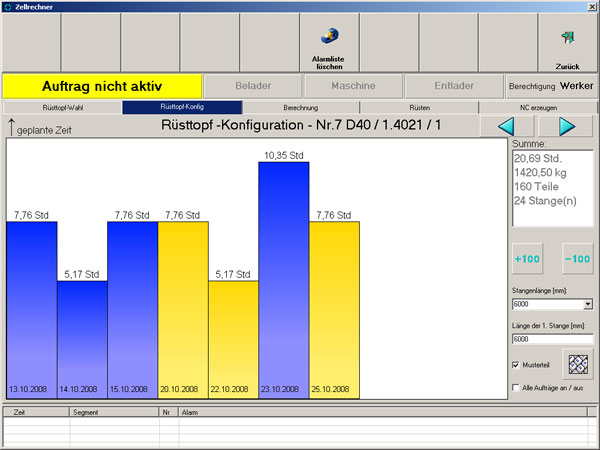600x450 pixels.
Task: Open the Berechnung tab
Action: coord(301,108)
